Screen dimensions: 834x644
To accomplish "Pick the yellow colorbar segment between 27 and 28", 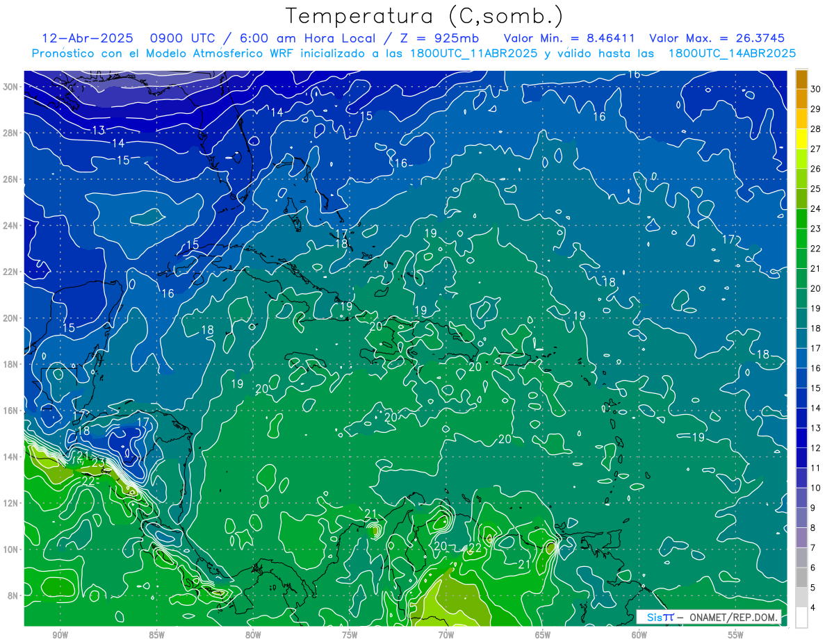I will coord(801,139).
